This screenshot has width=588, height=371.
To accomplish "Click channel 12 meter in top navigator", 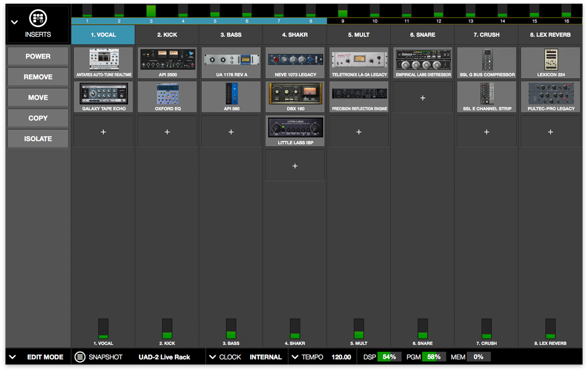I will pos(438,11).
